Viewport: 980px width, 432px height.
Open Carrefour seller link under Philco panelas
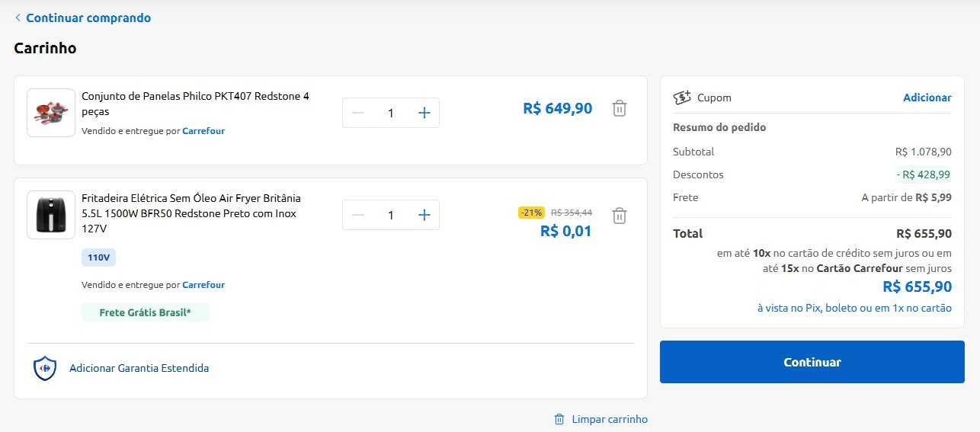203,131
